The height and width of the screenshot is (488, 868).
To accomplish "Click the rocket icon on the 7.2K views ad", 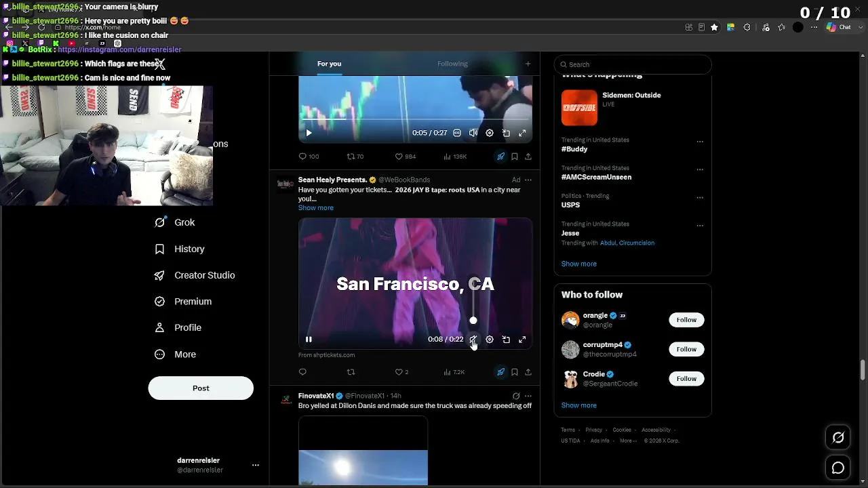I will coord(500,372).
